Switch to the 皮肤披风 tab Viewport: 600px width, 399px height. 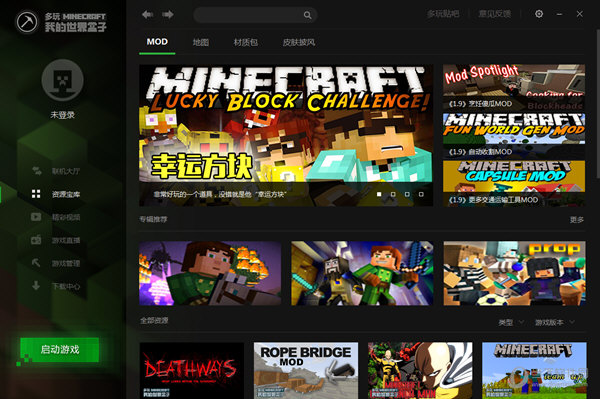click(x=299, y=42)
